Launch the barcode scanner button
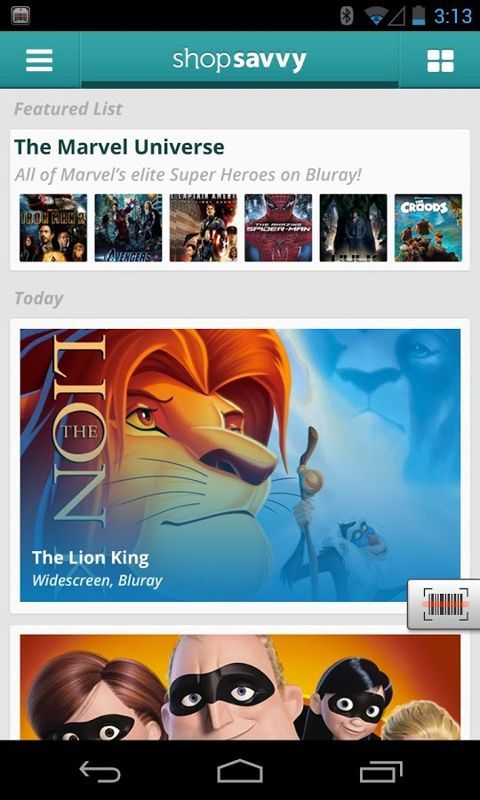The height and width of the screenshot is (800, 480). pyautogui.click(x=445, y=604)
